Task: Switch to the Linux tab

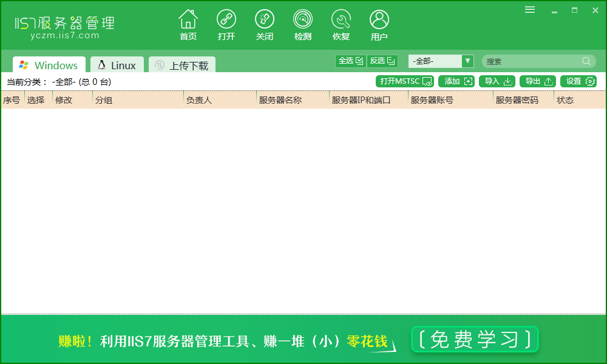Action: [117, 64]
